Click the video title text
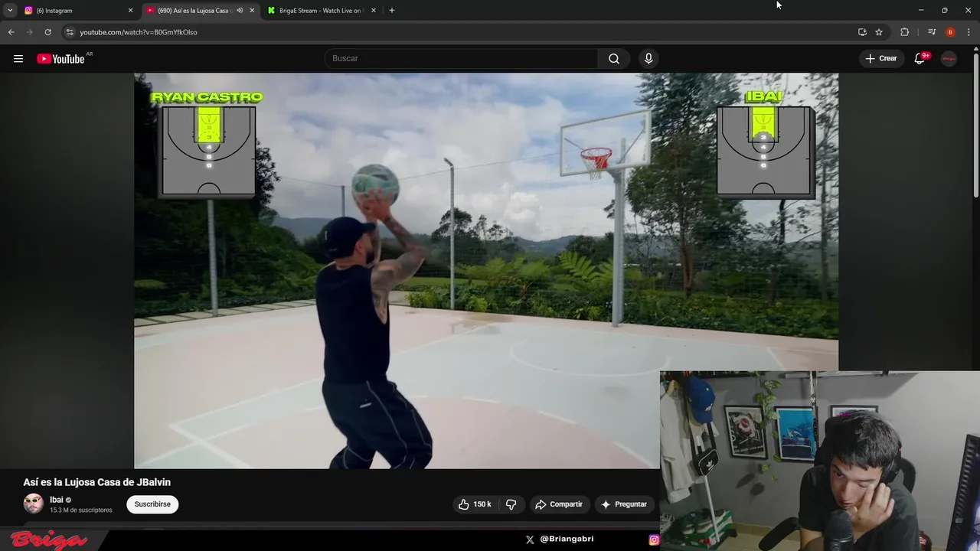The width and height of the screenshot is (980, 551). tap(97, 482)
